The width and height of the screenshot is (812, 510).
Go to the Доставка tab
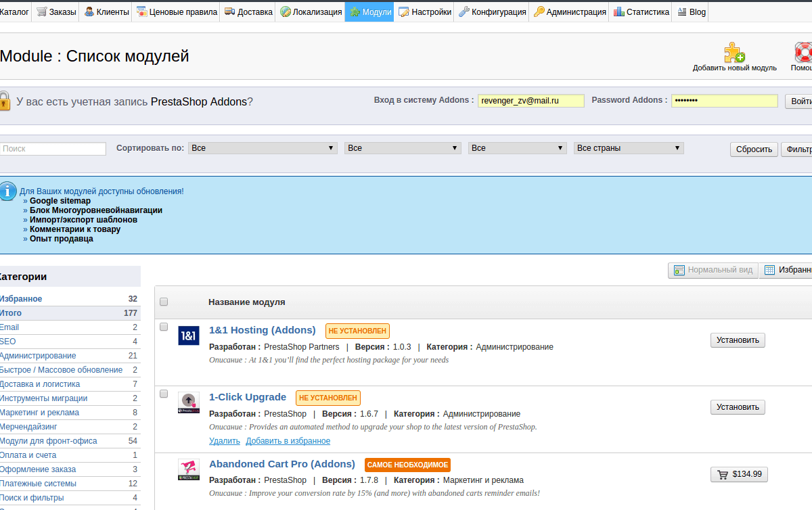point(248,11)
